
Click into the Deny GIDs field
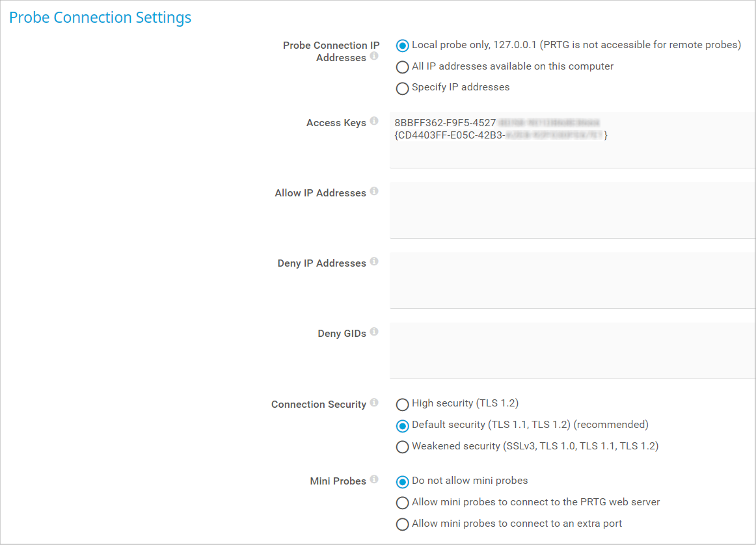[573, 351]
